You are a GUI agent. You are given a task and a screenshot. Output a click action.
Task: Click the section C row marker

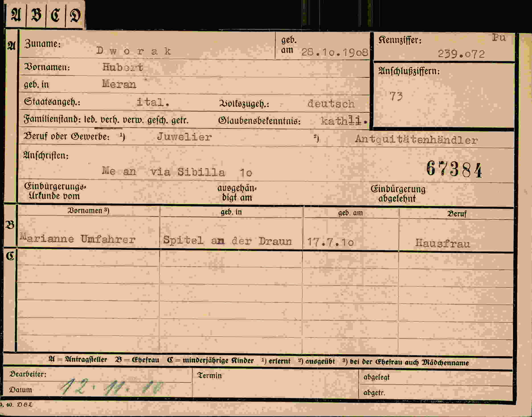pyautogui.click(x=10, y=256)
